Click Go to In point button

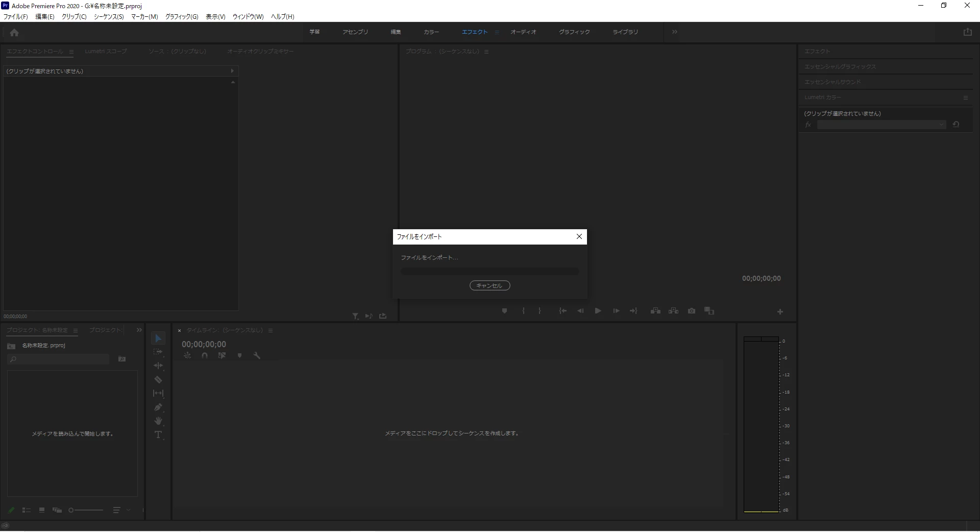(562, 311)
